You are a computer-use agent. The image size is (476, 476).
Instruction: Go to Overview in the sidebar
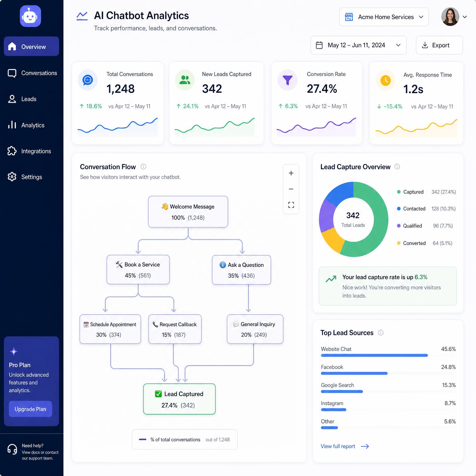pos(31,46)
